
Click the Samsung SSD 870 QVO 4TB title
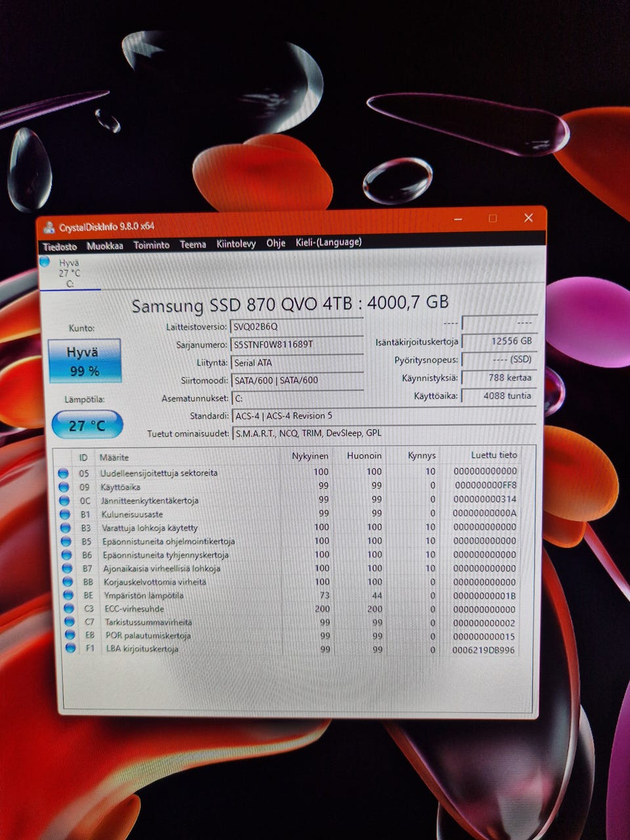[290, 304]
